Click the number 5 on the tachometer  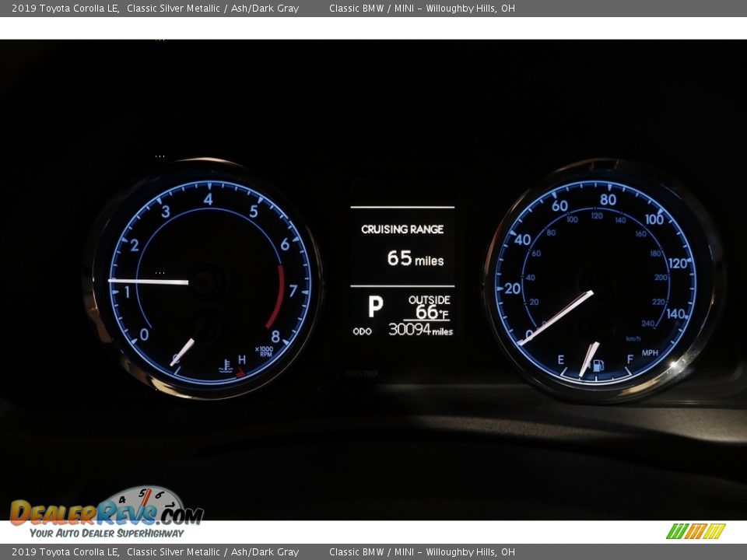pos(254,211)
